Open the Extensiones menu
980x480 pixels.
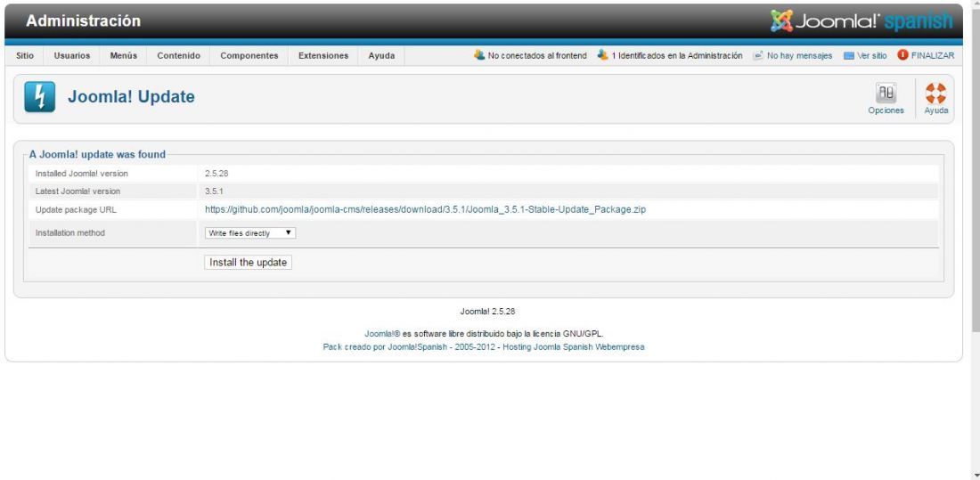[x=323, y=55]
